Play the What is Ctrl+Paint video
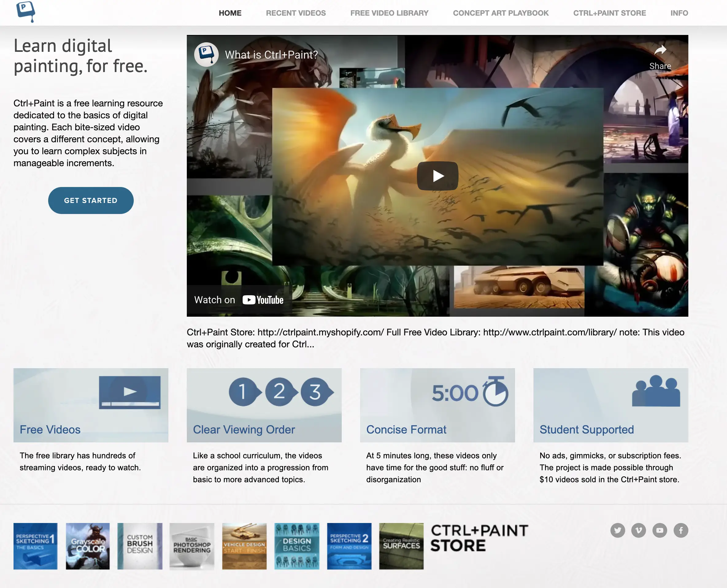727x588 pixels. [437, 176]
